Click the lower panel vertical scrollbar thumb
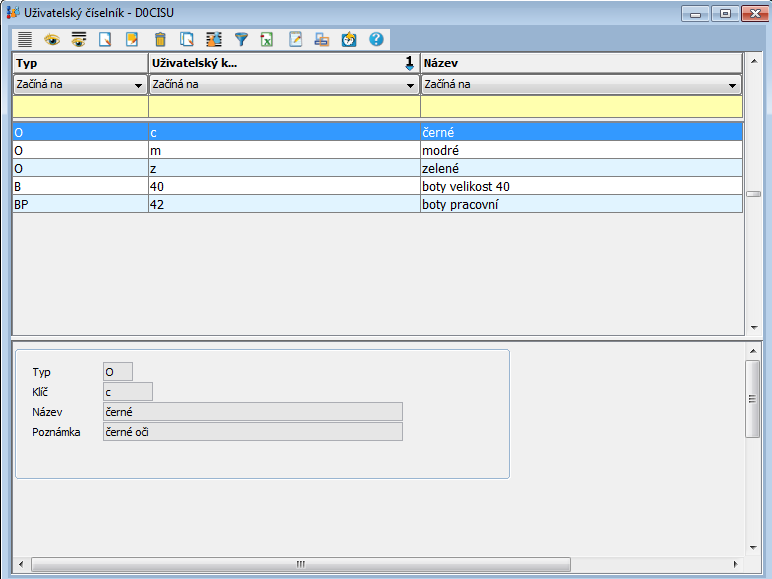This screenshot has height=579, width=772. tap(753, 398)
